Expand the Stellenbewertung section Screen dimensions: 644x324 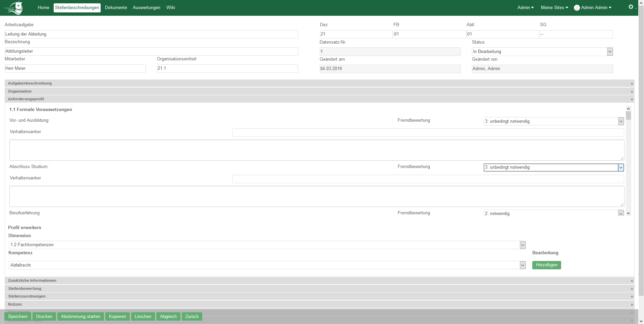pyautogui.click(x=632, y=289)
